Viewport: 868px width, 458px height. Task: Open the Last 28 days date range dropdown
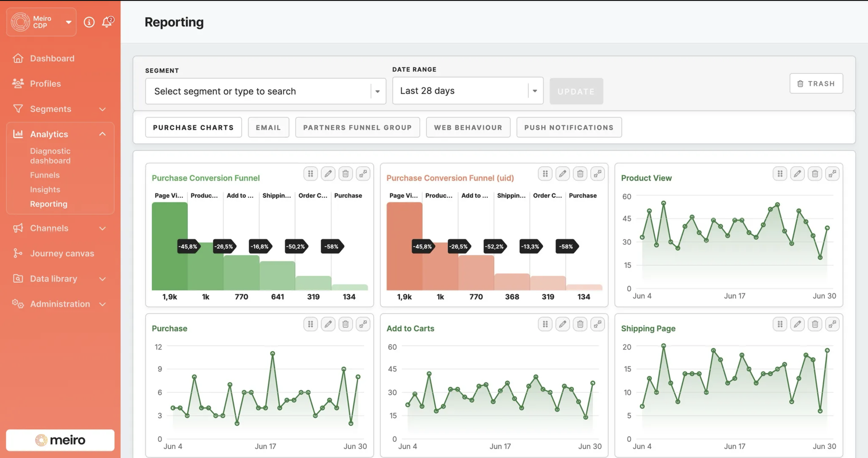point(534,91)
